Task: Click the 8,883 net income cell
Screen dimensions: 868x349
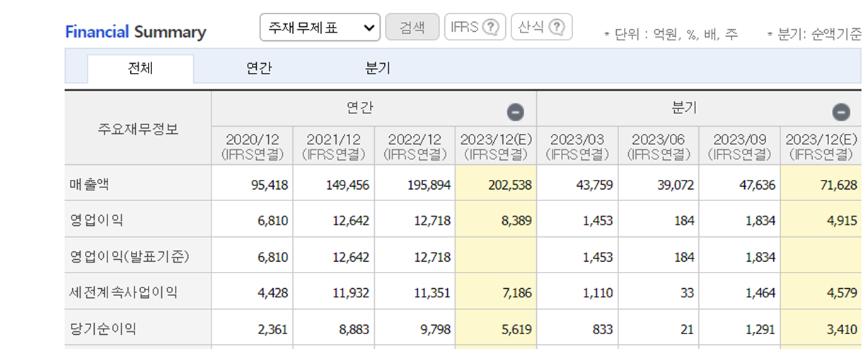Action: pos(334,328)
